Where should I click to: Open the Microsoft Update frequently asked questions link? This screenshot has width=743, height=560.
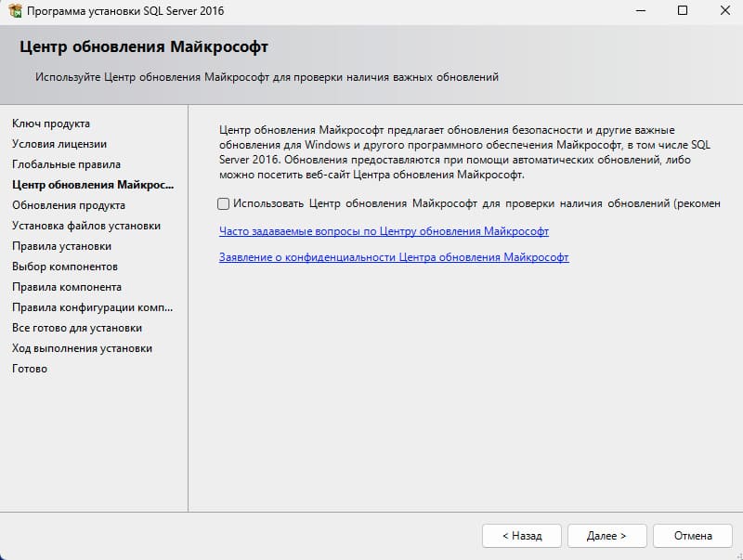[x=384, y=231]
